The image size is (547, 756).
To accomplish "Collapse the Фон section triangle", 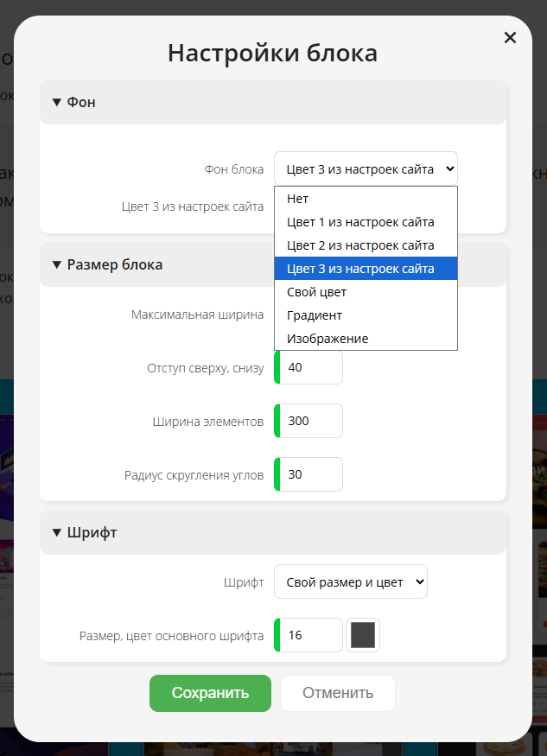I will pyautogui.click(x=57, y=102).
